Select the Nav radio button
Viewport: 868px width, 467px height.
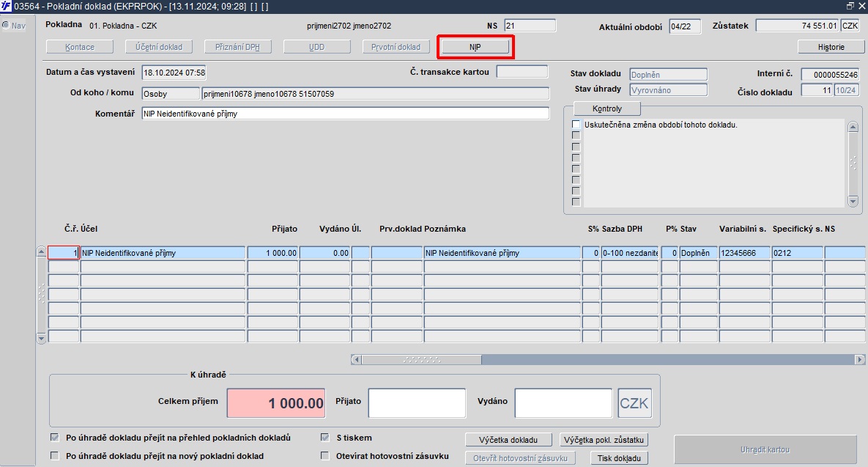pyautogui.click(x=6, y=25)
